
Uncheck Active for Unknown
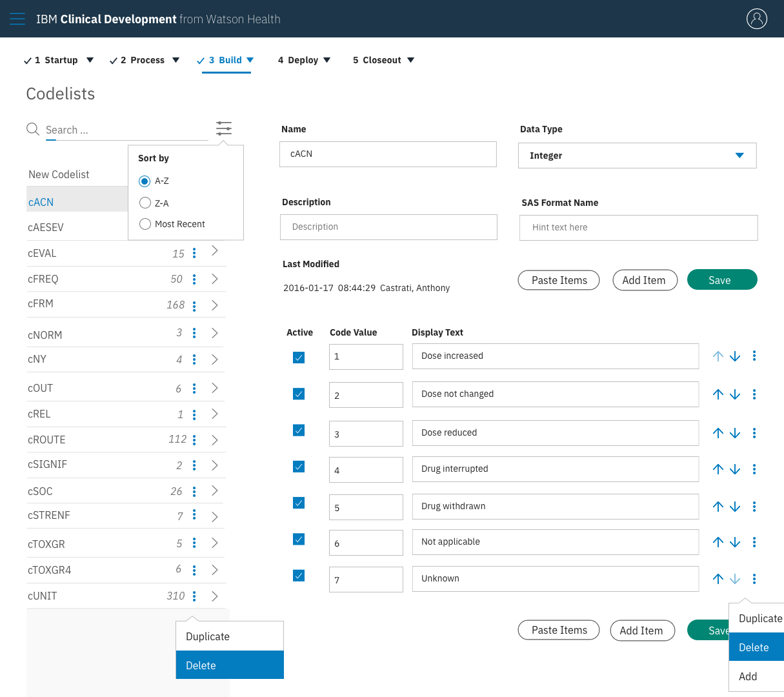point(299,575)
